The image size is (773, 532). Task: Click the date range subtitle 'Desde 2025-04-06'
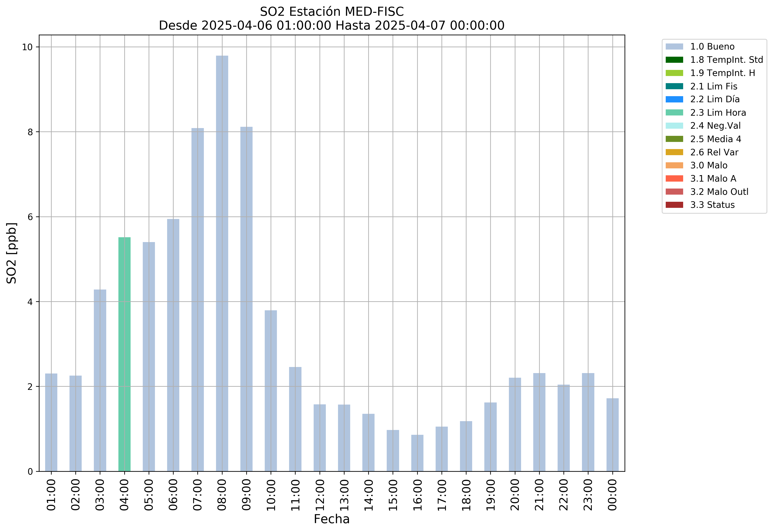pyautogui.click(x=245, y=25)
